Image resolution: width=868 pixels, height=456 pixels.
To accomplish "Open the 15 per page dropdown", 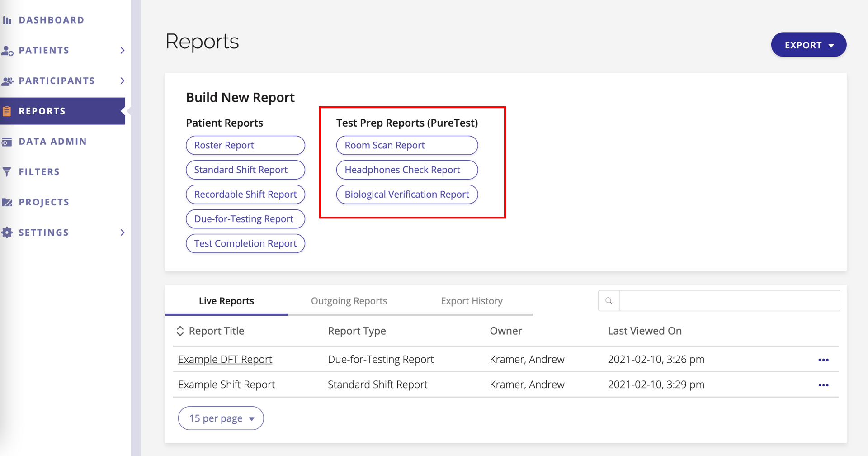I will pos(221,418).
